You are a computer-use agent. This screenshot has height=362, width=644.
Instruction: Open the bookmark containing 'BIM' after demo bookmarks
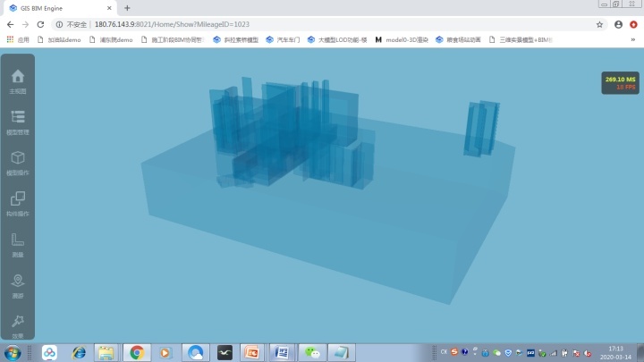point(172,40)
